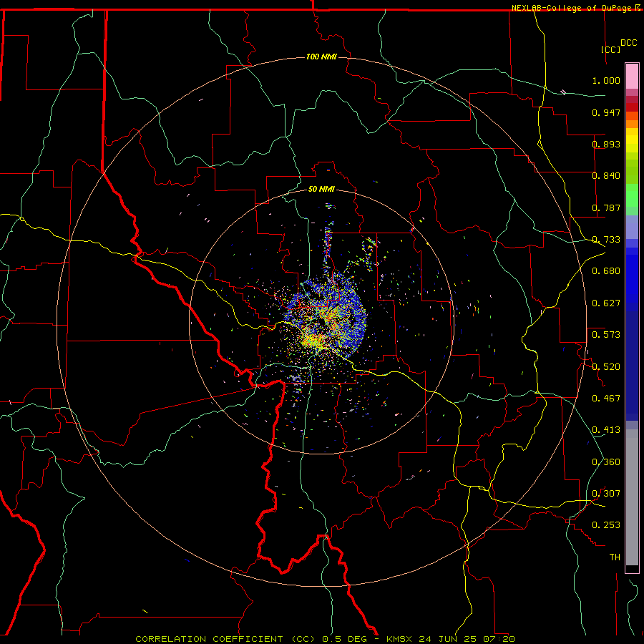Click the 0.467 scale value
The image size is (644, 644).
pyautogui.click(x=606, y=399)
